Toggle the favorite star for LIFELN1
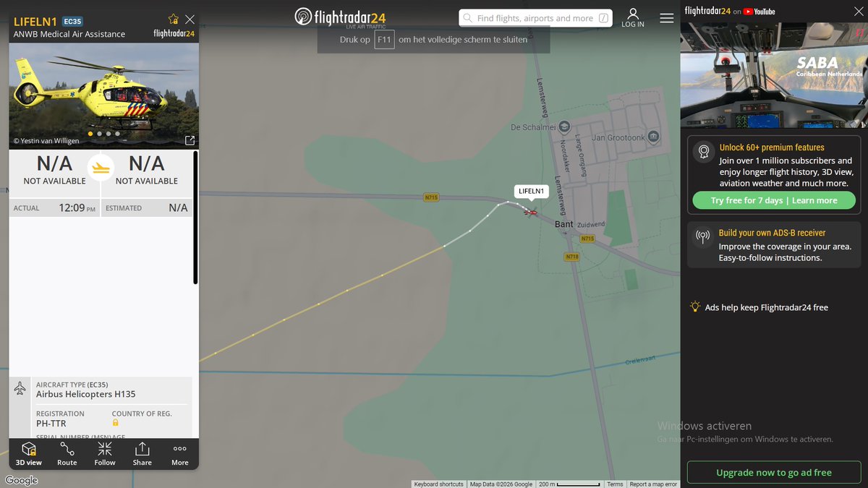Image resolution: width=868 pixels, height=488 pixels. pos(173,20)
